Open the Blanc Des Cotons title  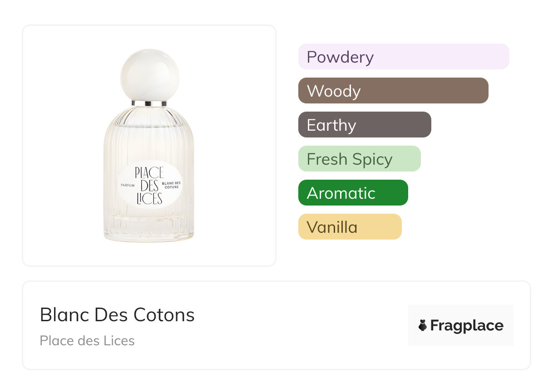[x=117, y=315]
